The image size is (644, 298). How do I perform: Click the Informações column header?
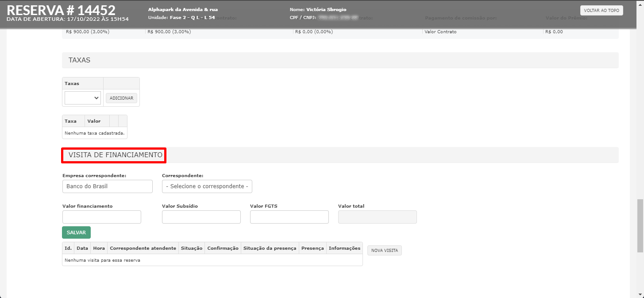[344, 248]
